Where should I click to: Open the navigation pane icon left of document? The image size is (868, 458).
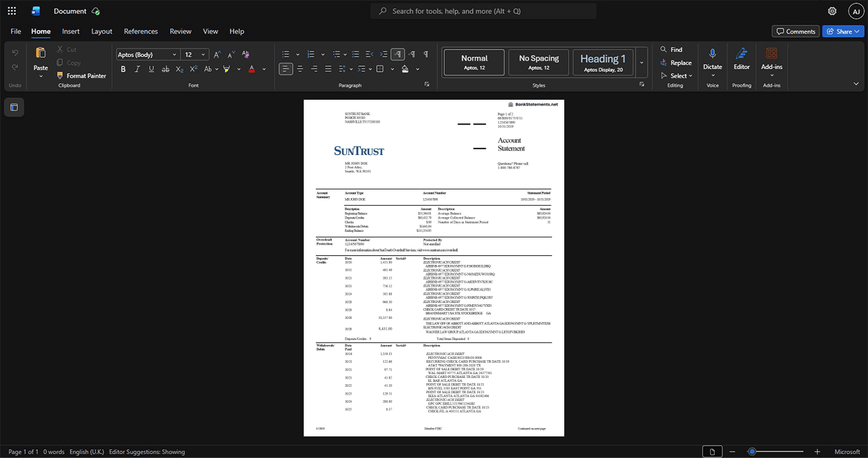[x=14, y=107]
